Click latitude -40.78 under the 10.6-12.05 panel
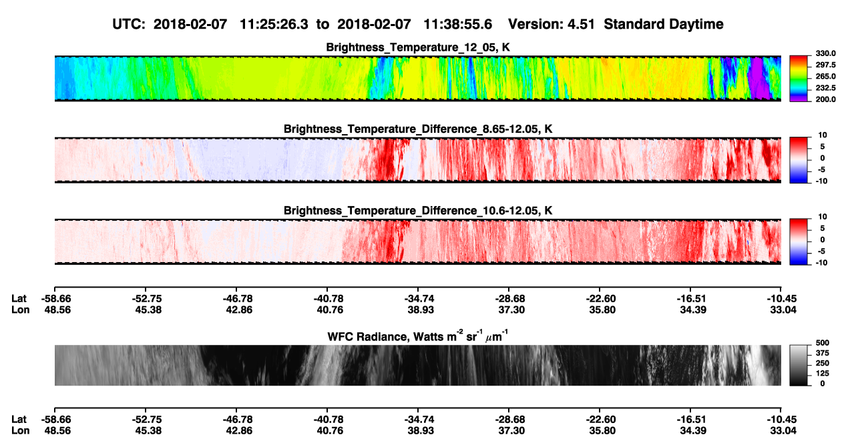 click(327, 298)
